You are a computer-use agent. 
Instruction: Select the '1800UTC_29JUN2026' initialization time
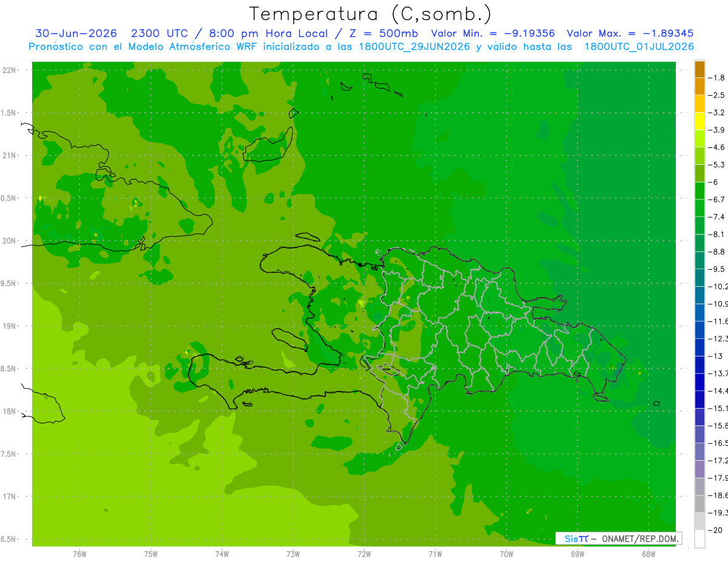click(x=414, y=47)
